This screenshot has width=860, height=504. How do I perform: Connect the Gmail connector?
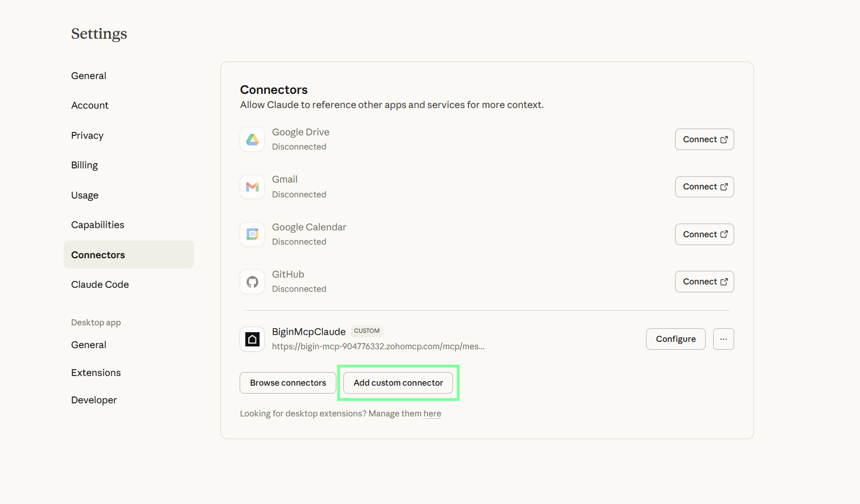coord(704,187)
